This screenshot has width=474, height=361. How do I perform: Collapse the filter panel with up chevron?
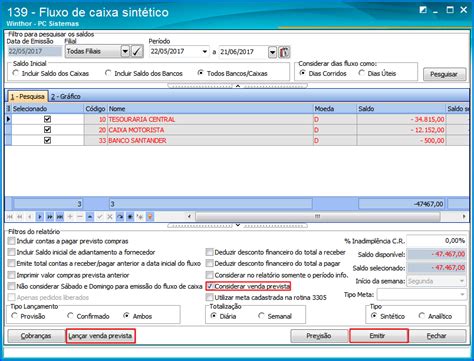(x=238, y=86)
